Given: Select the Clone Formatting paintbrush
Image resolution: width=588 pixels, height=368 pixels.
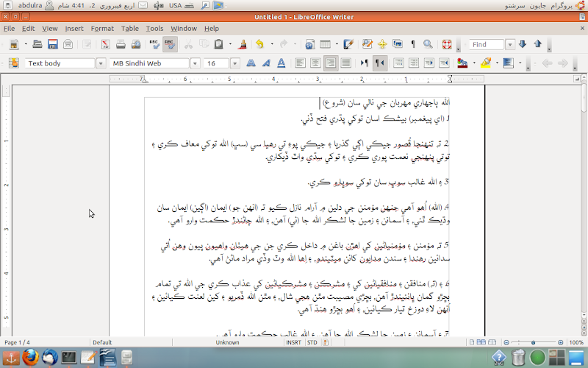Looking at the screenshot, I should [243, 44].
